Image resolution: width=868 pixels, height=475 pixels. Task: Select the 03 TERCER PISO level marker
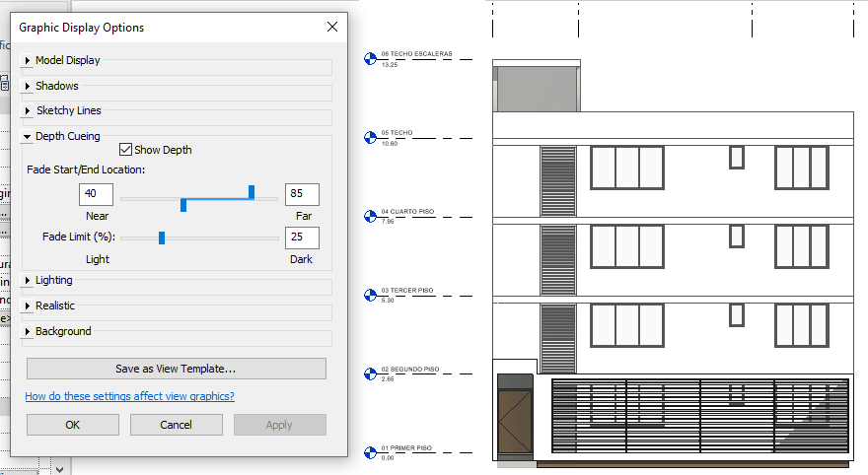[x=370, y=296]
